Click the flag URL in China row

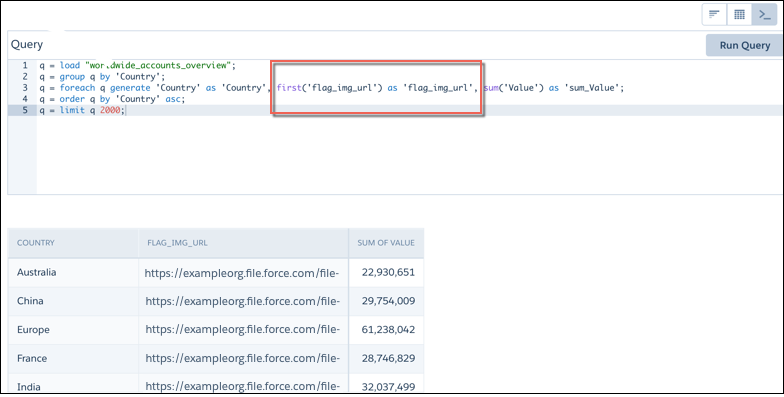coord(243,302)
